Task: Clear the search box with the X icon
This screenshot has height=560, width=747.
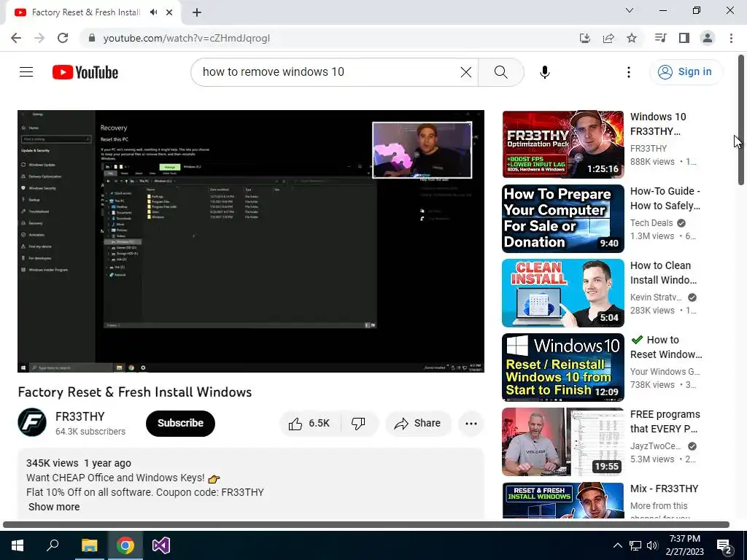Action: [x=466, y=72]
